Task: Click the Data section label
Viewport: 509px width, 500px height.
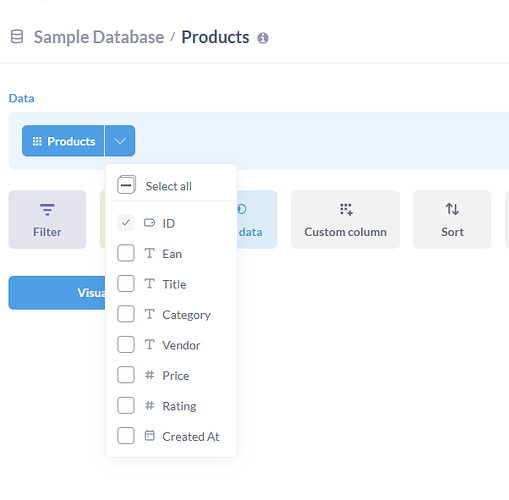Action: [21, 98]
